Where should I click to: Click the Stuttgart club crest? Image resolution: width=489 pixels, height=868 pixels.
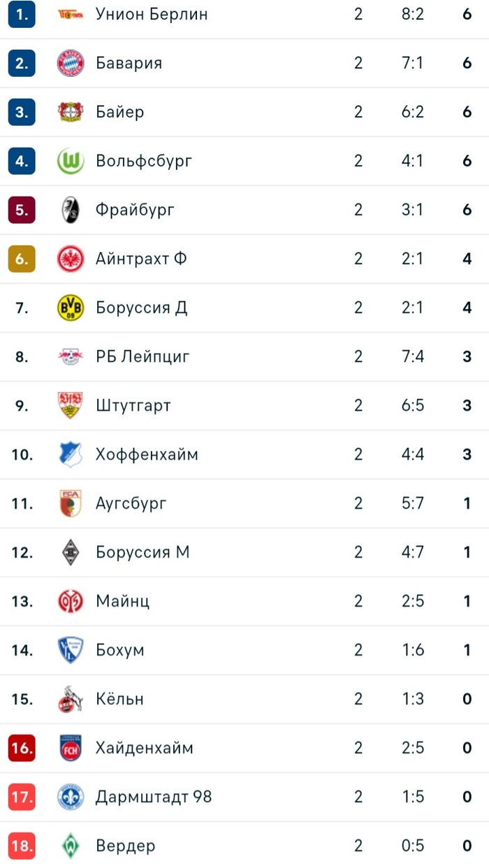pyautogui.click(x=70, y=405)
